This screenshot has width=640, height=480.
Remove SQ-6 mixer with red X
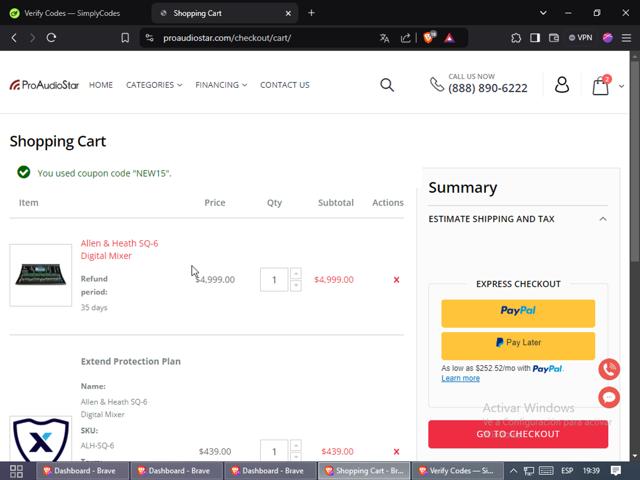point(396,280)
